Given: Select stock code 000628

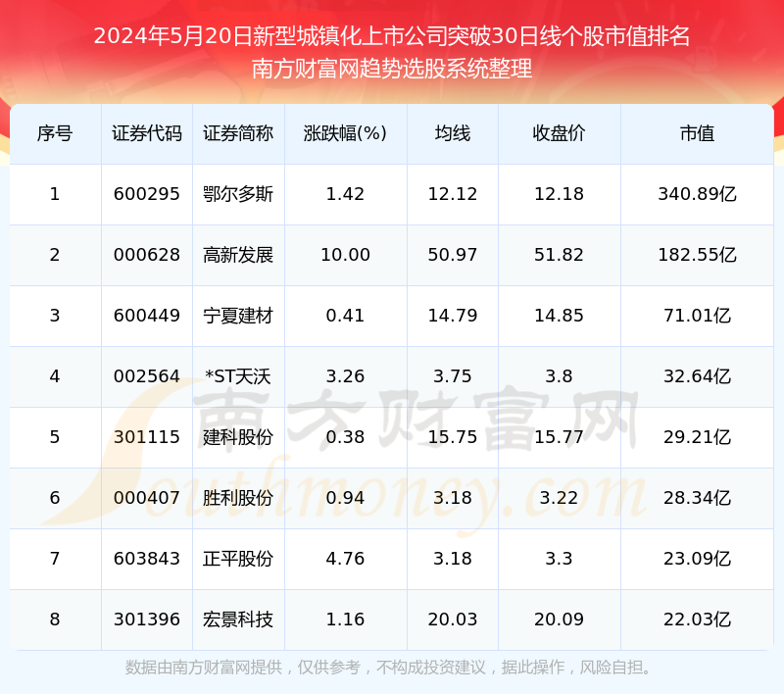Looking at the screenshot, I should coord(146,255).
